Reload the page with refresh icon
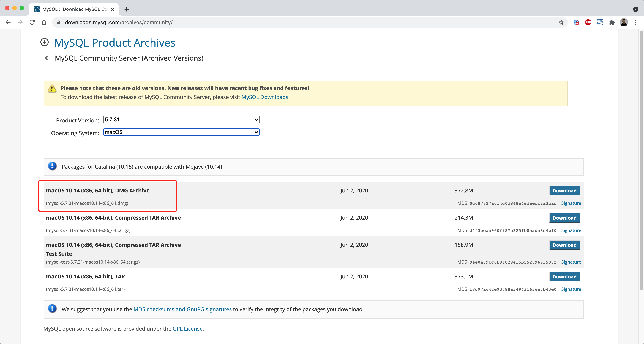Image resolution: width=644 pixels, height=344 pixels. 32,23
